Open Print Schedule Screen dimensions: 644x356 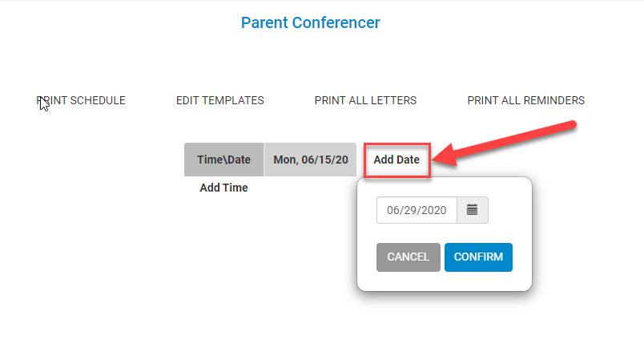pyautogui.click(x=81, y=100)
